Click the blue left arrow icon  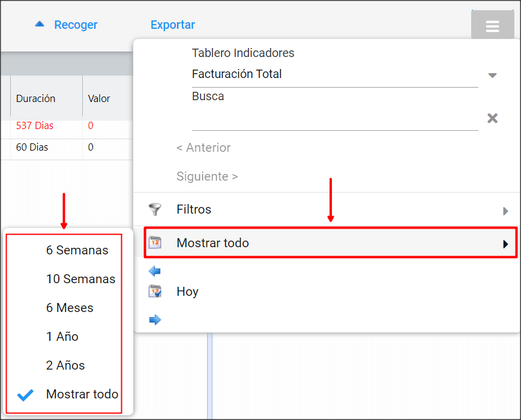[x=155, y=271]
